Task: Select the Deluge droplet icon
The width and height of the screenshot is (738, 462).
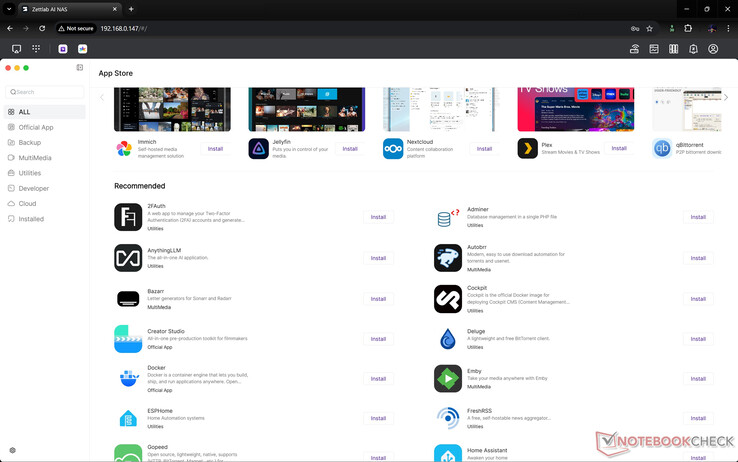Action: point(447,338)
